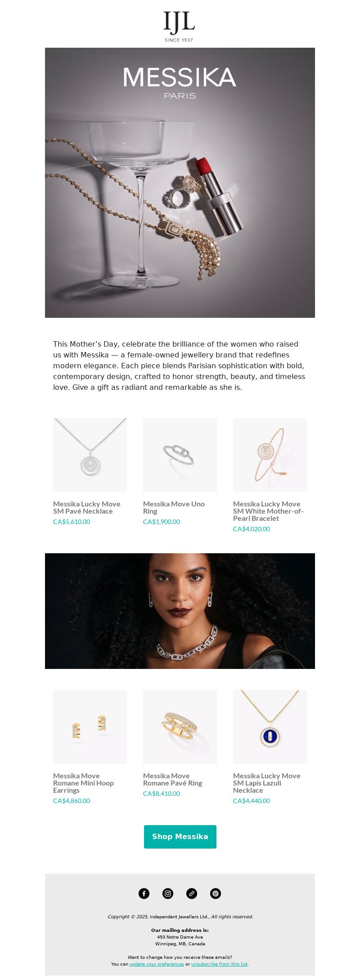View the Mother-of-Pearl Bracelet image
This screenshot has height=980, width=360.
pyautogui.click(x=270, y=455)
